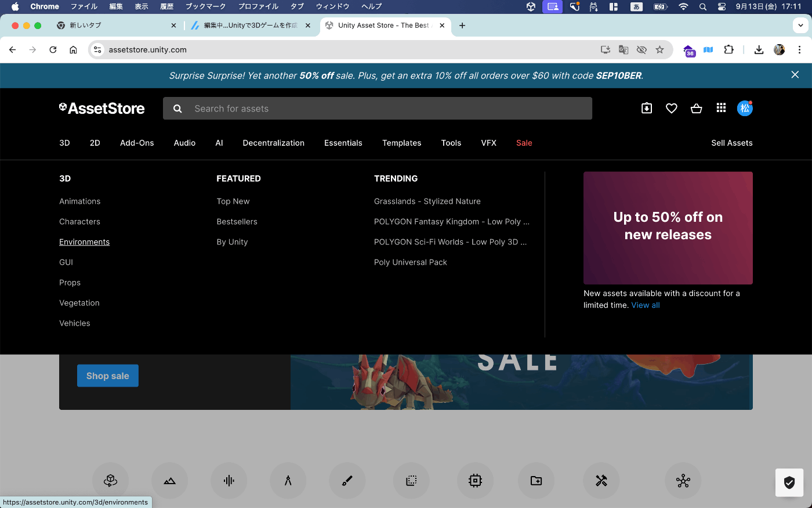Open the AI navigation menu
The width and height of the screenshot is (812, 508).
tap(219, 143)
